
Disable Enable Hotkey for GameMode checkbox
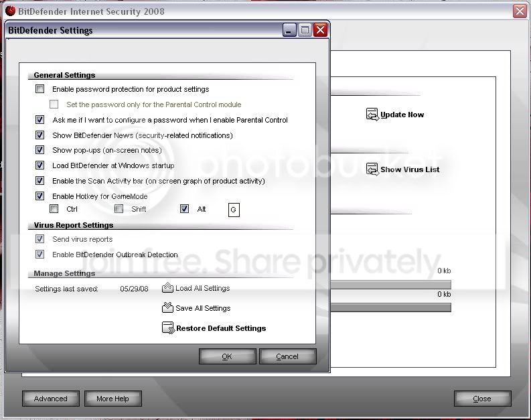pos(40,196)
